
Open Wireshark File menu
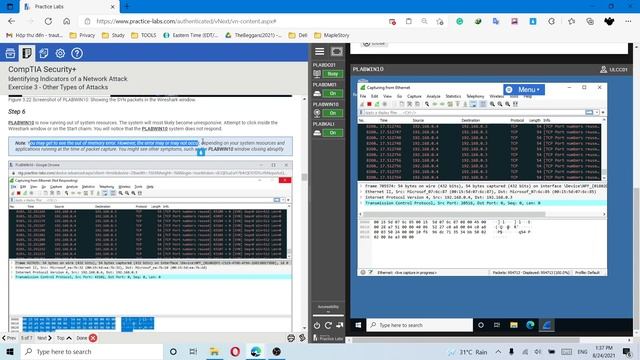pyautogui.click(x=362, y=96)
